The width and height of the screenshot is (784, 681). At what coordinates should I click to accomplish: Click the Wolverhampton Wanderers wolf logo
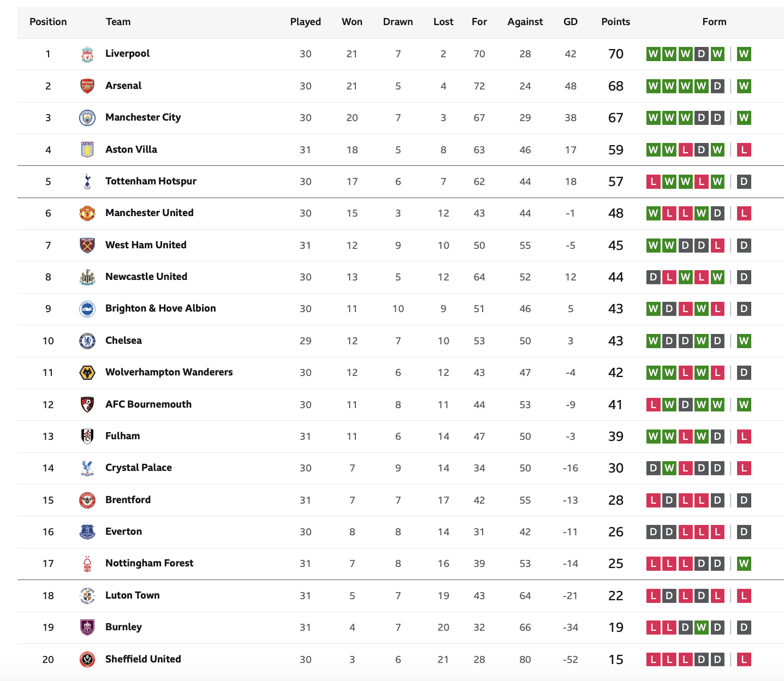pos(87,372)
